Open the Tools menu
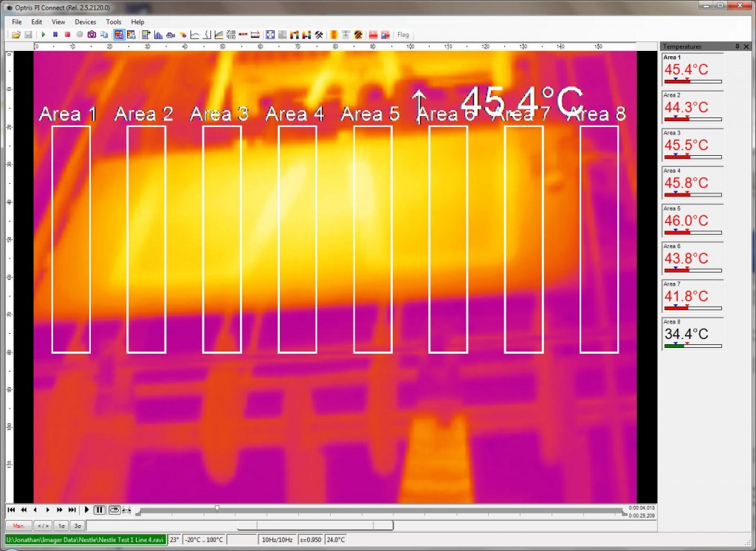 click(x=113, y=22)
